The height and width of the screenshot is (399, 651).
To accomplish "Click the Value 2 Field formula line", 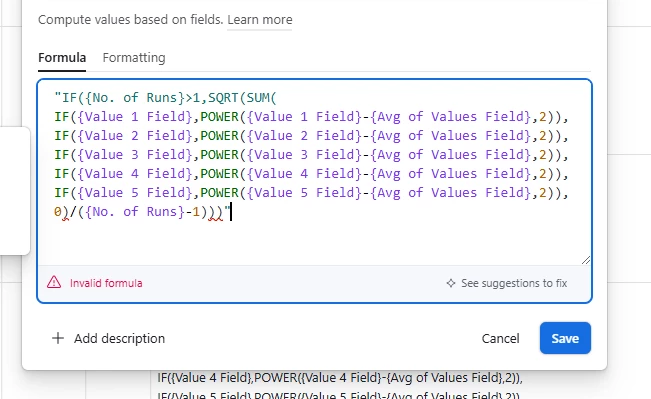I will (311, 136).
